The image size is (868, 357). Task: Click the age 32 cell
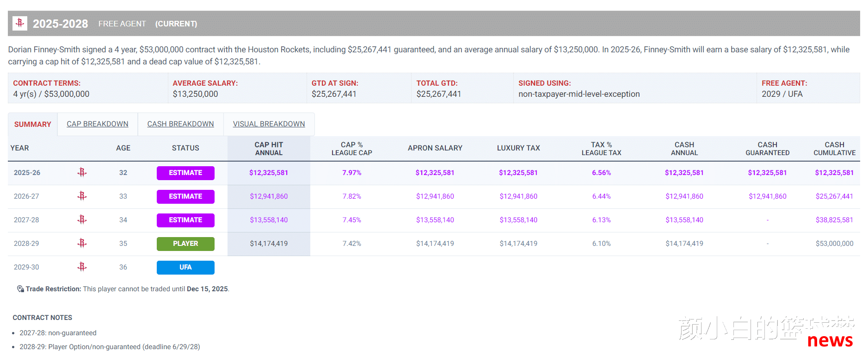123,173
